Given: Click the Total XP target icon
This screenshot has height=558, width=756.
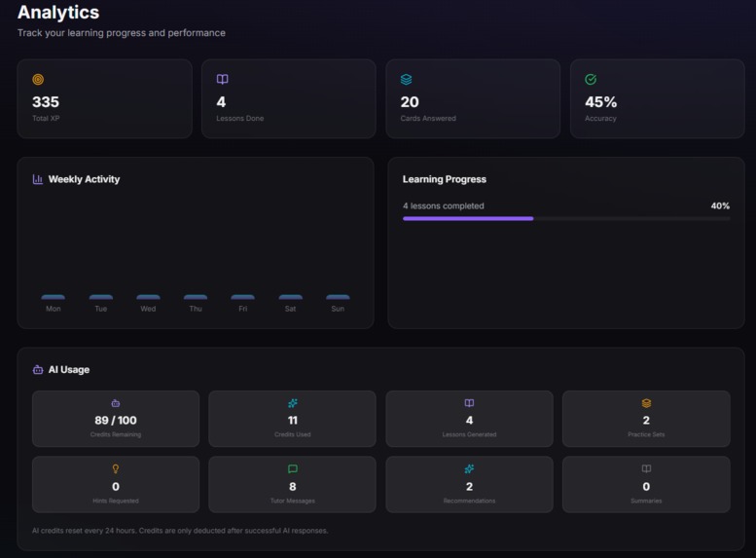Looking at the screenshot, I should click(x=38, y=79).
